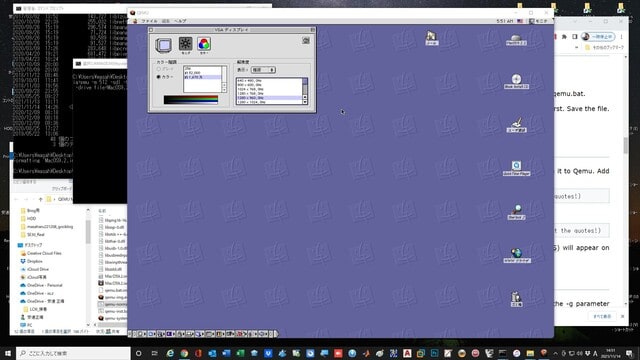Open Google Chrome from taskbar

pos(184,353)
